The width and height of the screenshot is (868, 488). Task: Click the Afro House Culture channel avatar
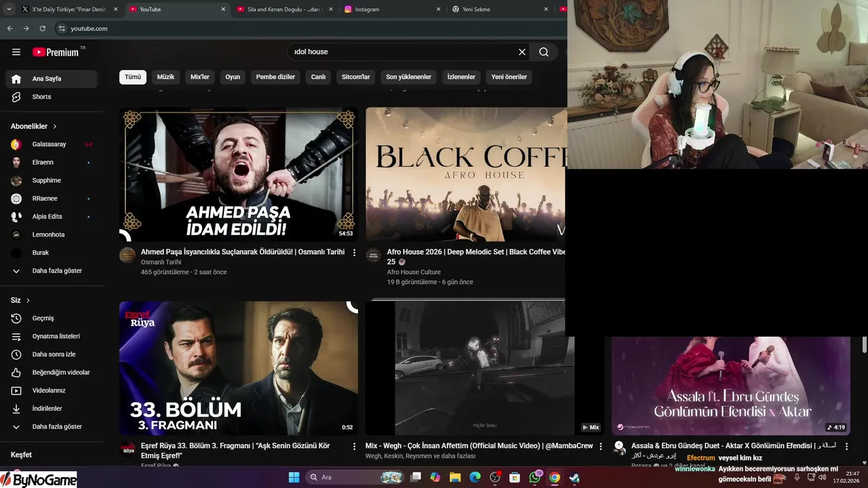click(x=373, y=255)
